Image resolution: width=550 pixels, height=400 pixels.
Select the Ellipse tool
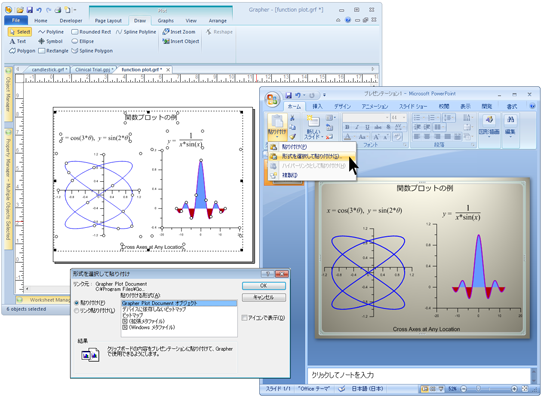[x=82, y=41]
